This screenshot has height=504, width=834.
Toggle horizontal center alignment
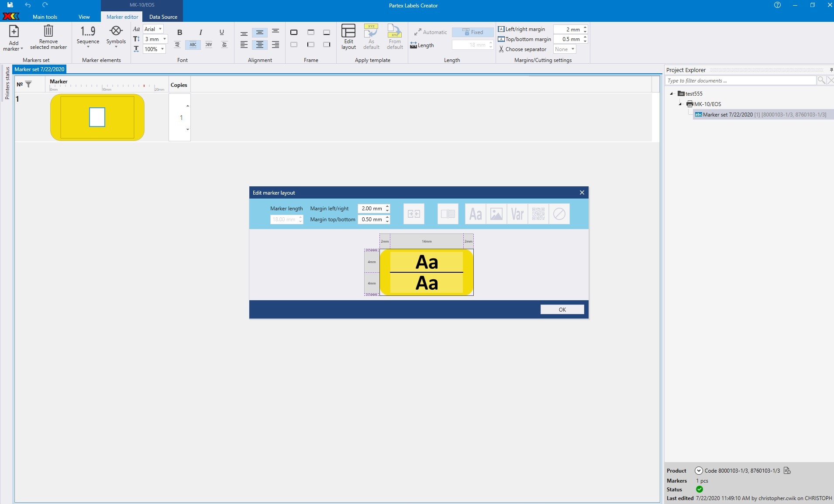[260, 45]
